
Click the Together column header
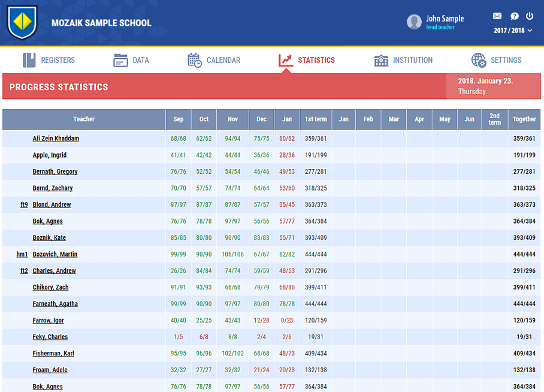[524, 119]
